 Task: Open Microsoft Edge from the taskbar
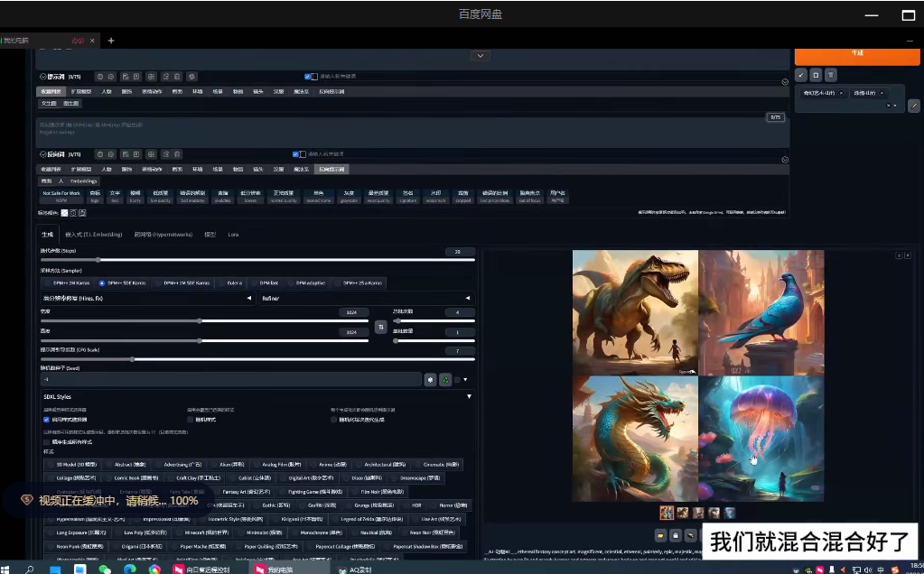coord(130,569)
